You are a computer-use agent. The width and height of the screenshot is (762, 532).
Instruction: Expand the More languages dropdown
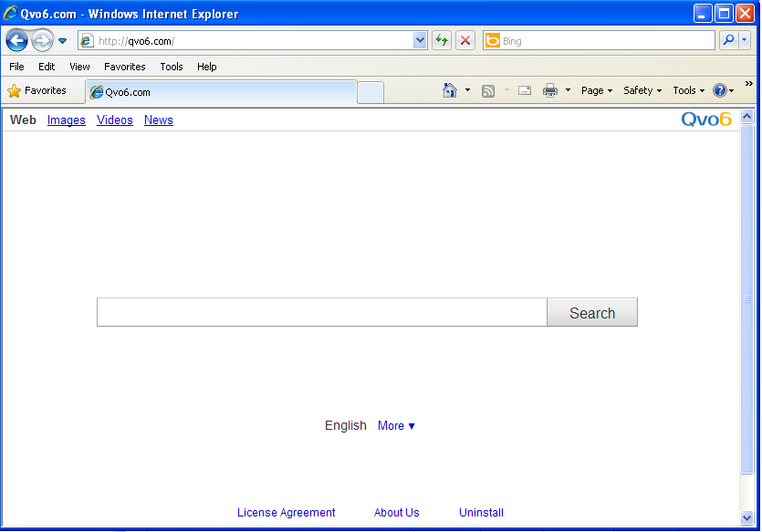click(x=396, y=425)
